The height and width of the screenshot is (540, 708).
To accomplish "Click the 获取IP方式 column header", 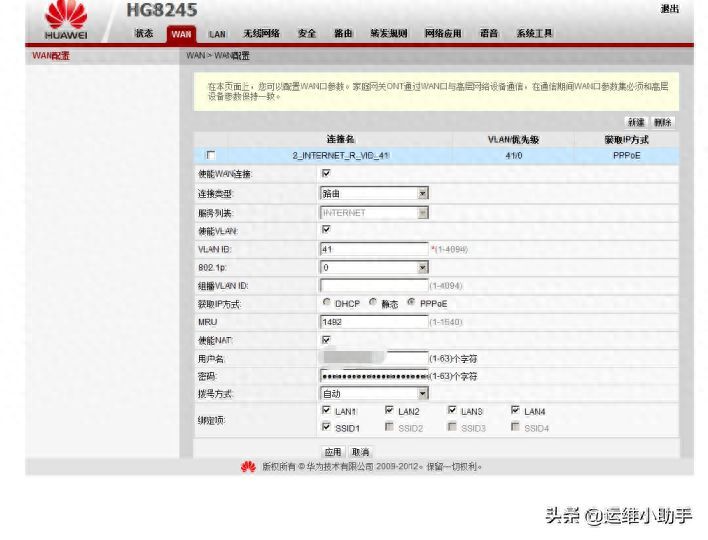I will tap(627, 140).
